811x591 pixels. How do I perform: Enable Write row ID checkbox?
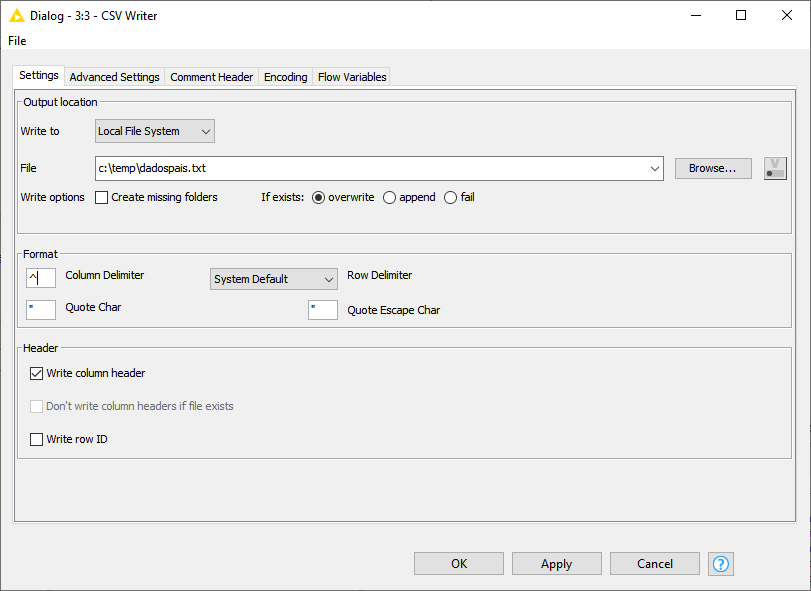37,440
